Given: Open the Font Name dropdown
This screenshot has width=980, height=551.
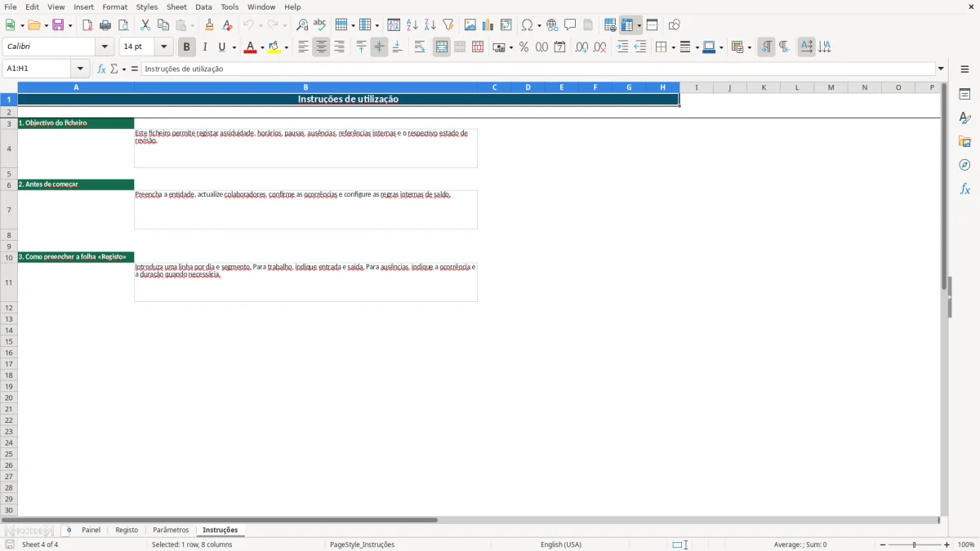Looking at the screenshot, I should [105, 47].
